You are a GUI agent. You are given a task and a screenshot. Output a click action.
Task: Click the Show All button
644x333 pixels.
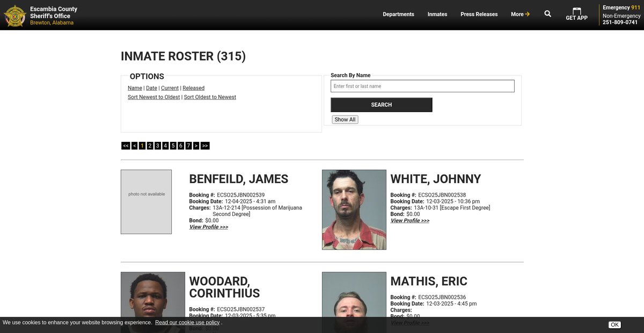[345, 120]
